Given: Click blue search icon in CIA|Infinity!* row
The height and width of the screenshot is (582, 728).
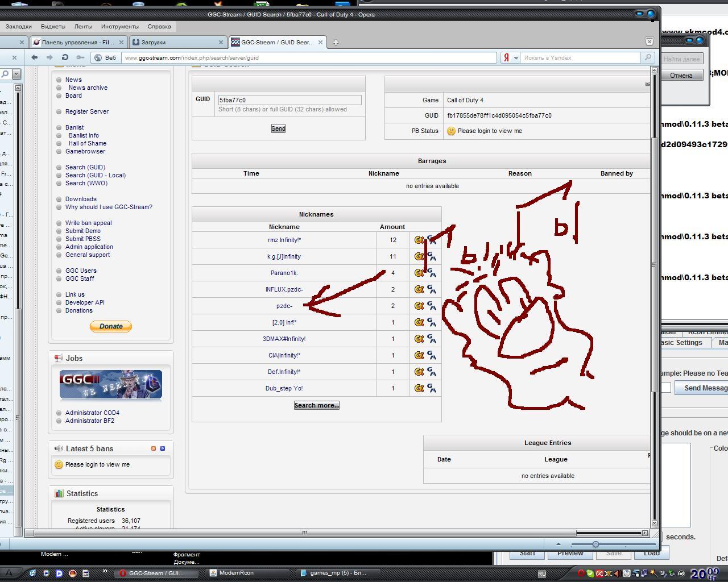Looking at the screenshot, I should pos(432,355).
